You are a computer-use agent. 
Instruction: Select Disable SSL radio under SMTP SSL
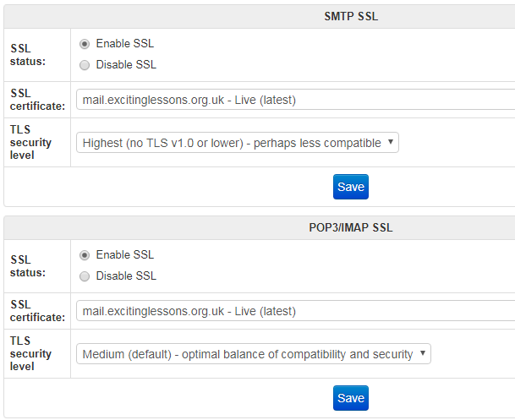85,65
